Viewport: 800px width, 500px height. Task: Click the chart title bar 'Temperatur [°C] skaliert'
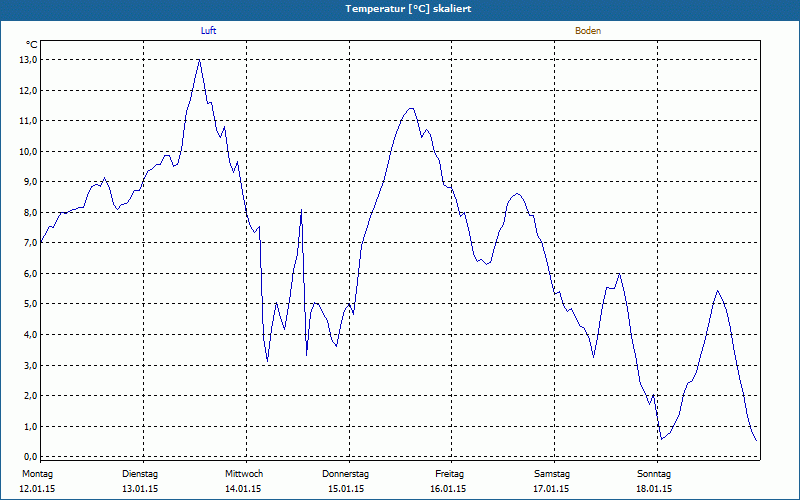400,9
